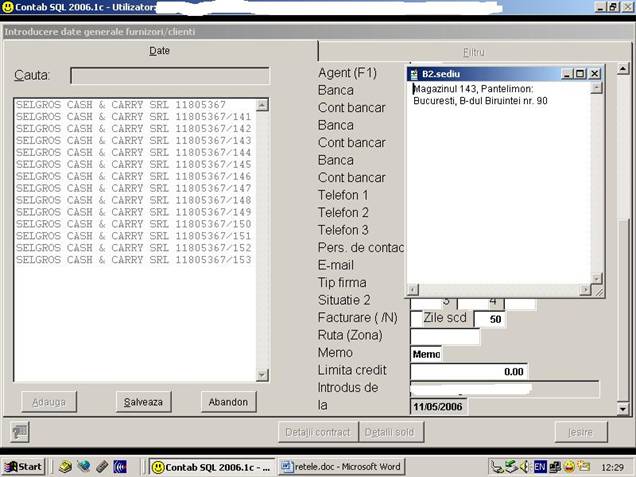Screen dimensions: 636x477
Task: Click the Zile scd button
Action: pyautogui.click(x=445, y=318)
